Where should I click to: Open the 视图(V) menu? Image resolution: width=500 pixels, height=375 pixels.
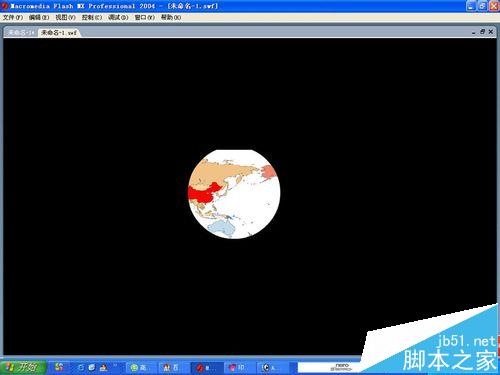(x=65, y=17)
